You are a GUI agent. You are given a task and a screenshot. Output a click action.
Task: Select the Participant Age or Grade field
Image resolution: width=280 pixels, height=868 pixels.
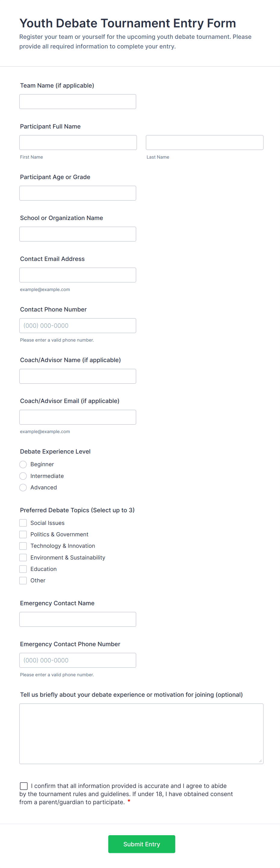click(x=77, y=193)
